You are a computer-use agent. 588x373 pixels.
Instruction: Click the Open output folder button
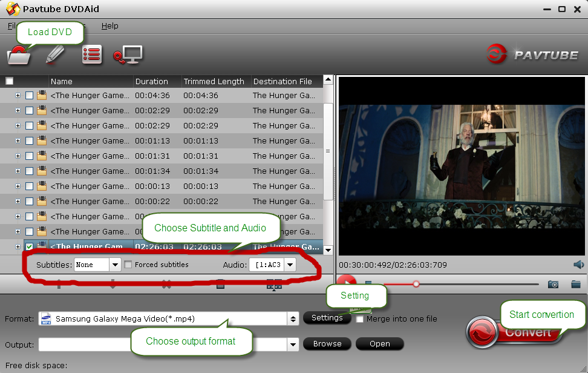[x=379, y=344]
